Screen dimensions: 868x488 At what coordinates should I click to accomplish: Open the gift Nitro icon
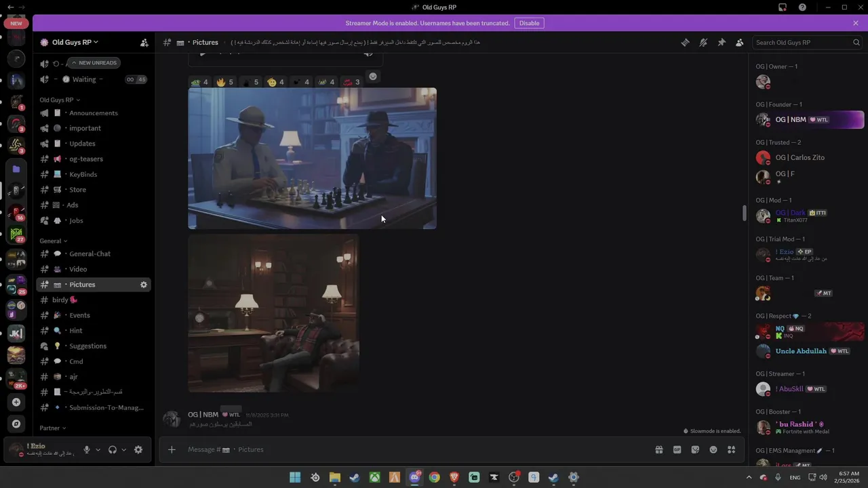(x=658, y=449)
